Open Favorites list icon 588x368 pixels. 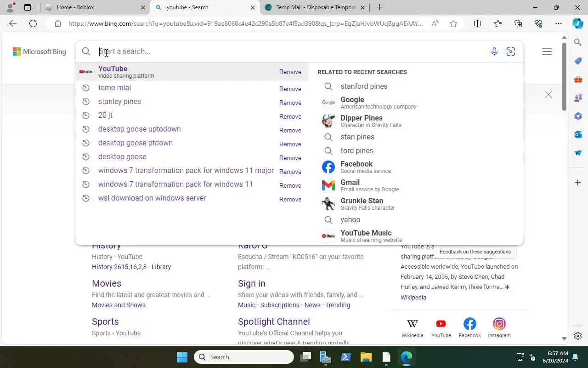coord(498,23)
